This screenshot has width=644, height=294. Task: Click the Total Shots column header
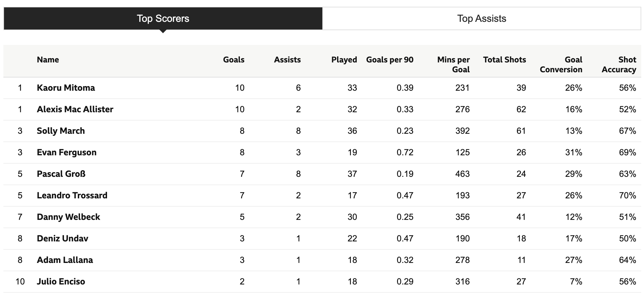pos(504,60)
